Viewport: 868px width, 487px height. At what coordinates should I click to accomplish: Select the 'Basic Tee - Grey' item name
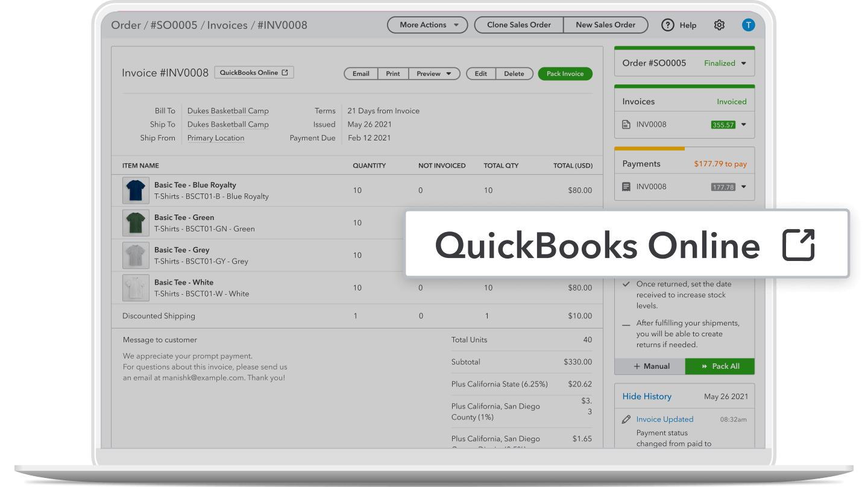182,250
